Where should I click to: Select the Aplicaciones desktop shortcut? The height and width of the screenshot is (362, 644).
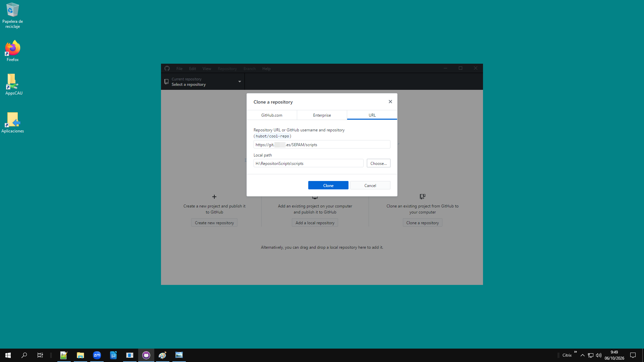point(12,123)
